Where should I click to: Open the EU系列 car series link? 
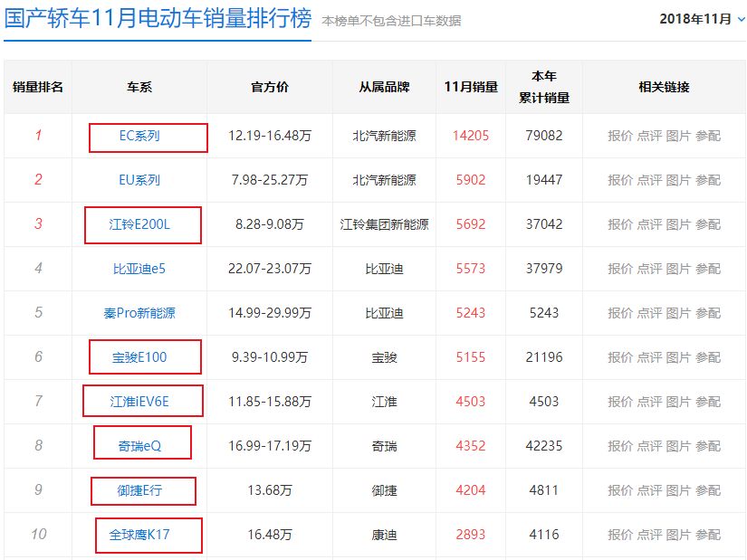pyautogui.click(x=139, y=180)
